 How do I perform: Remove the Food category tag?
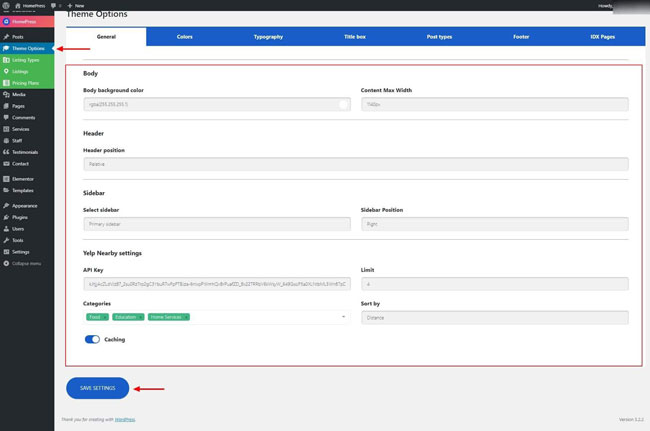pyautogui.click(x=105, y=317)
